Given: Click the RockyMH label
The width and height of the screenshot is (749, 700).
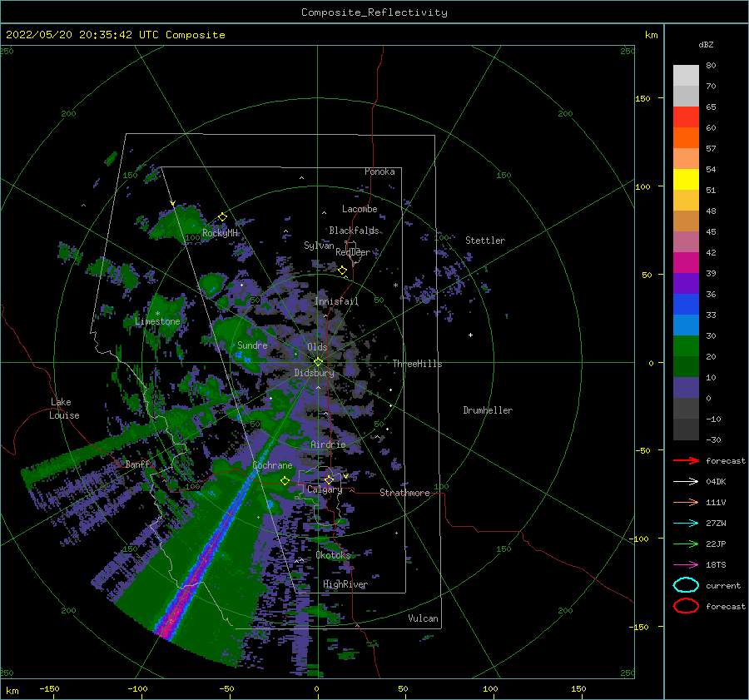Looking at the screenshot, I should (x=220, y=233).
